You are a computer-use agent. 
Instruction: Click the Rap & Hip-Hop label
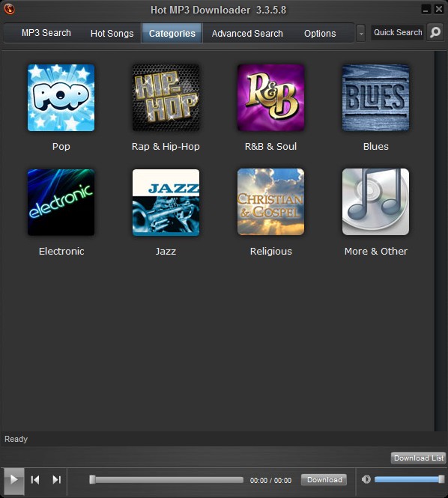[x=166, y=147]
